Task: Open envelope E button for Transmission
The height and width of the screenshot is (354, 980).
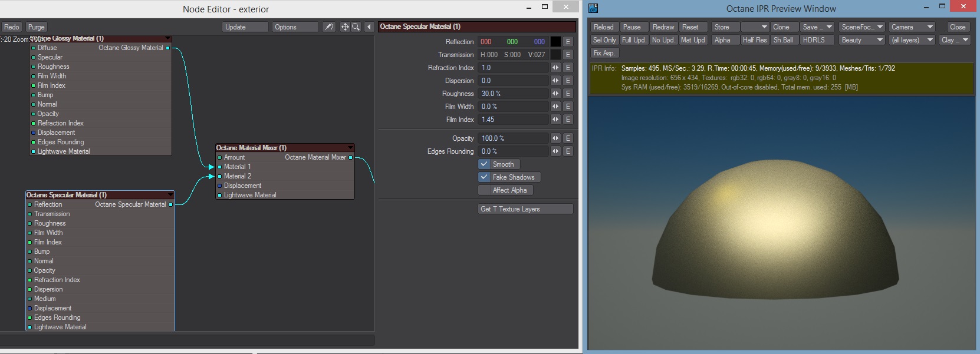Action: point(568,55)
